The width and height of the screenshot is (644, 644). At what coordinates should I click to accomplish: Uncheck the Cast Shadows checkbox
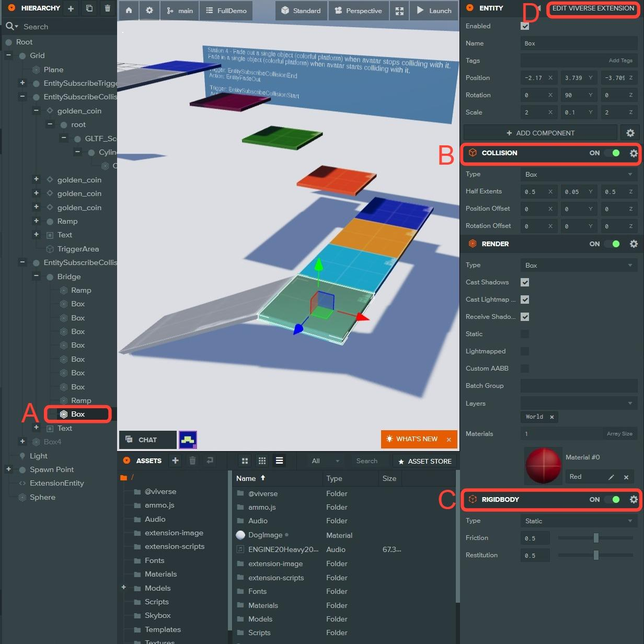(525, 282)
